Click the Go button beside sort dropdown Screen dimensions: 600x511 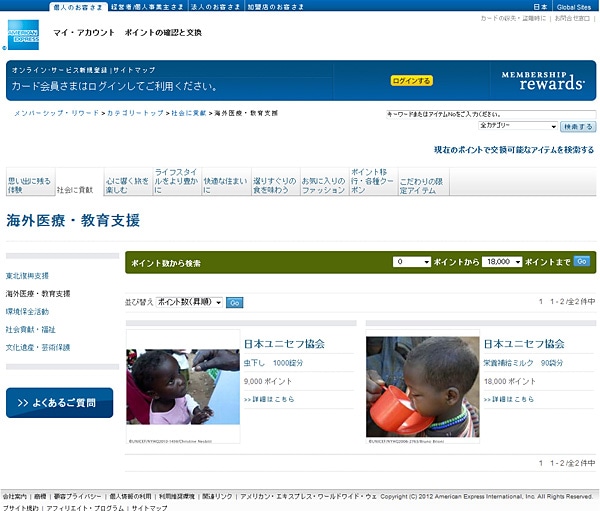coord(234,301)
